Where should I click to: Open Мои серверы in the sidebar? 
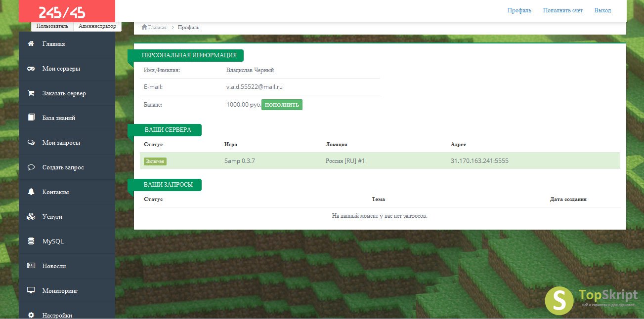coord(67,69)
